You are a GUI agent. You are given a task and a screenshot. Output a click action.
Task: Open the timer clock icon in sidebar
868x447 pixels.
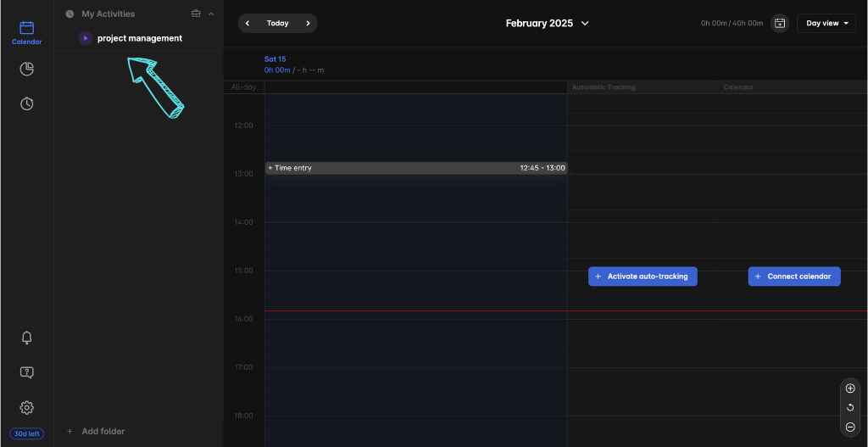26,103
